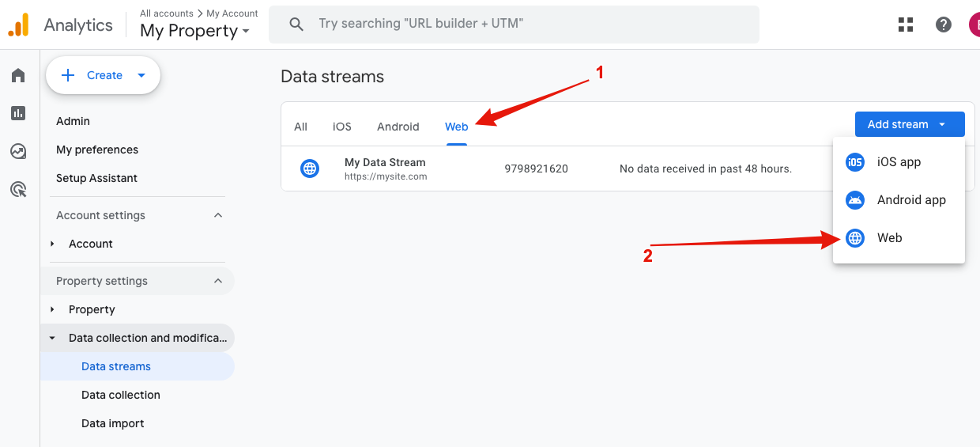
Task: Click the No data received status text
Action: (706, 169)
